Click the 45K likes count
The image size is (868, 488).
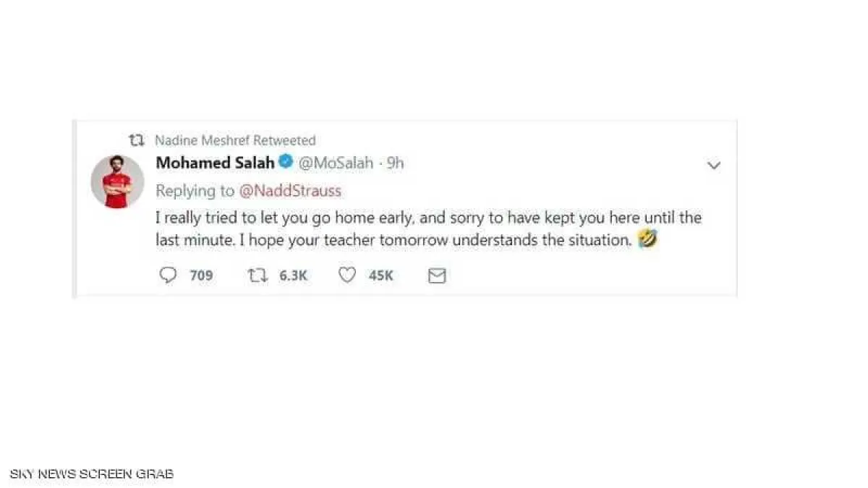click(x=380, y=275)
